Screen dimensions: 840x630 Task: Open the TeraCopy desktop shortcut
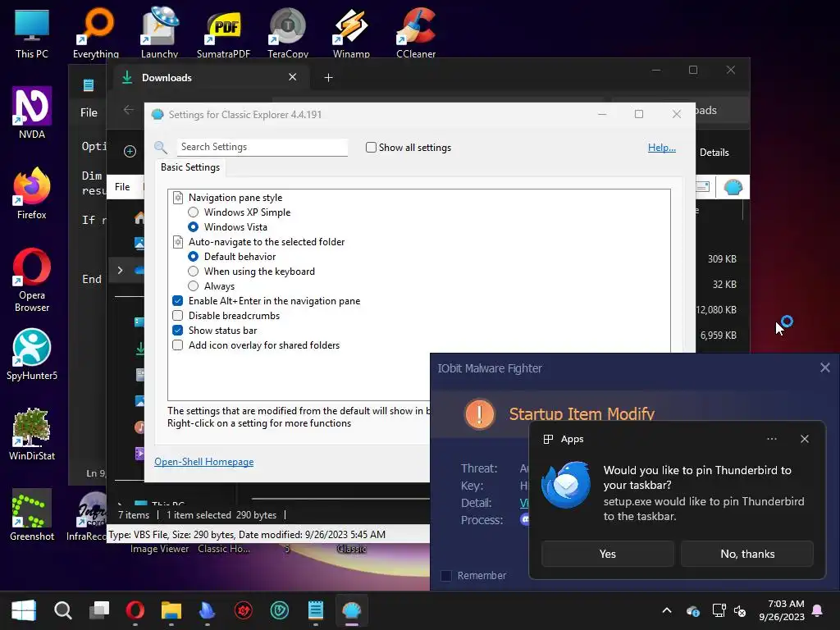coord(288,33)
